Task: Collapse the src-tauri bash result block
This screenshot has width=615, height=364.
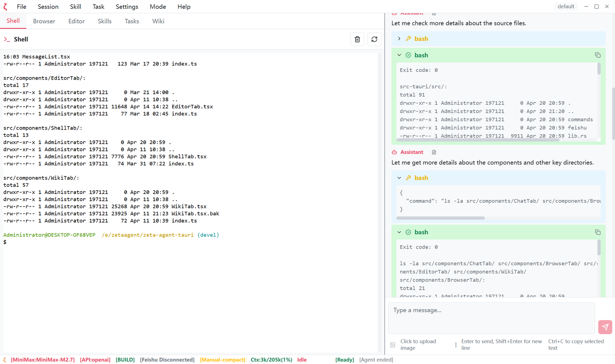Action: point(399,55)
